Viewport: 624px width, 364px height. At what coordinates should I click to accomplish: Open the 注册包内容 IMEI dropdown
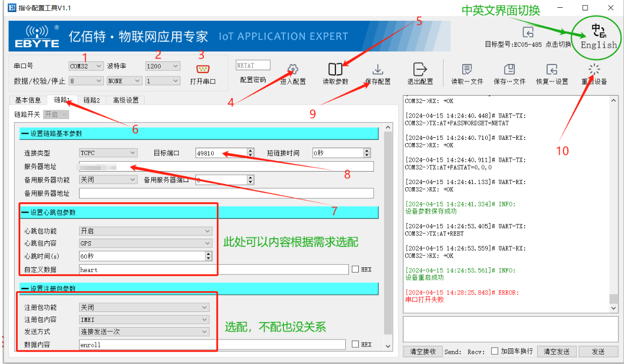click(x=144, y=319)
